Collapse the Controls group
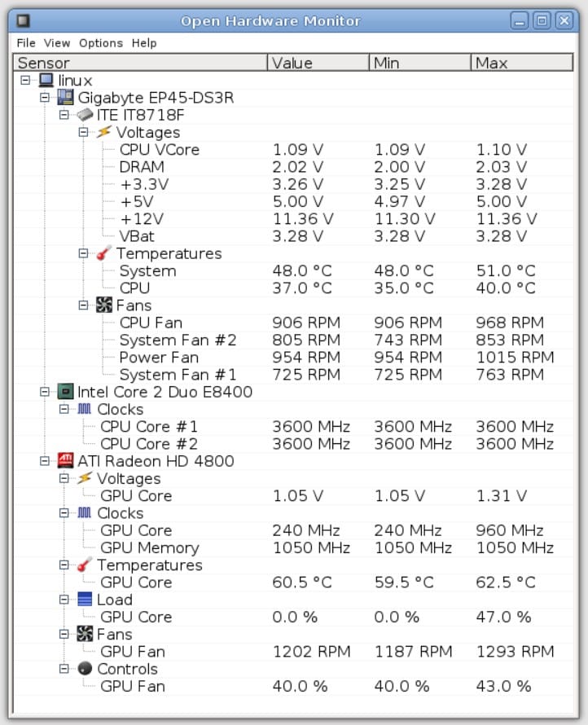 tap(64, 669)
